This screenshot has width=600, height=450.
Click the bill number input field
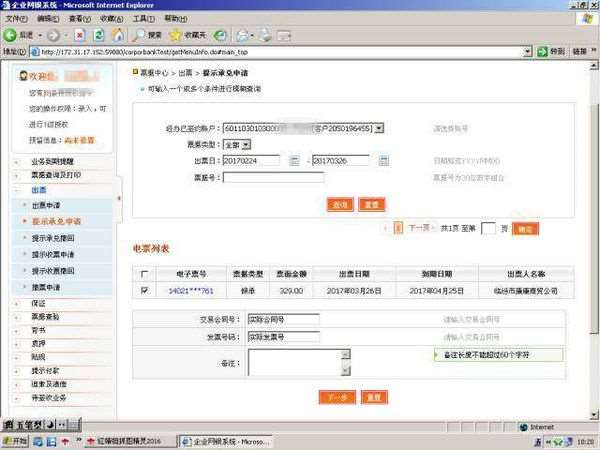273,177
